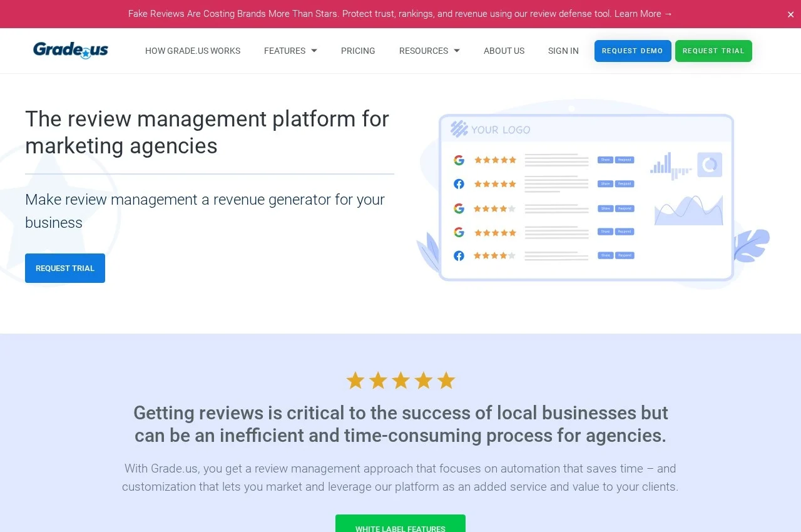Click the heading about getting reviews
This screenshot has height=532, width=801.
pyautogui.click(x=400, y=424)
